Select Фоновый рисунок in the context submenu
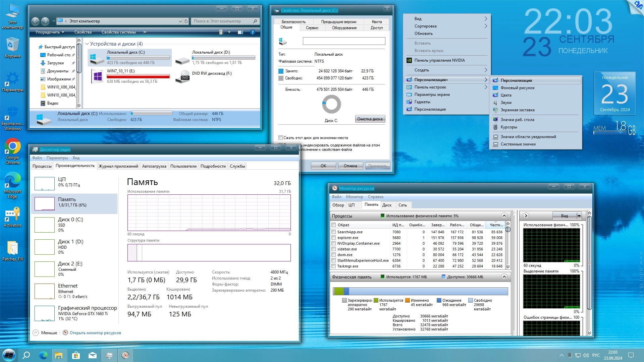Screen dimensions: 644x362 [x=518, y=88]
